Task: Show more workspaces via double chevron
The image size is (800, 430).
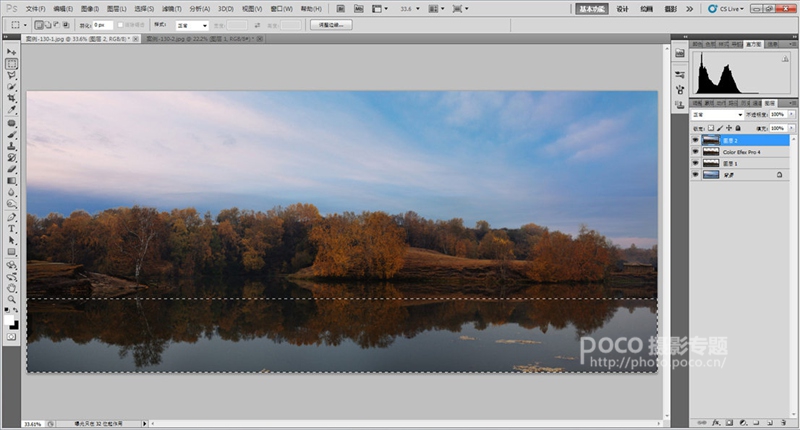Action: point(689,9)
